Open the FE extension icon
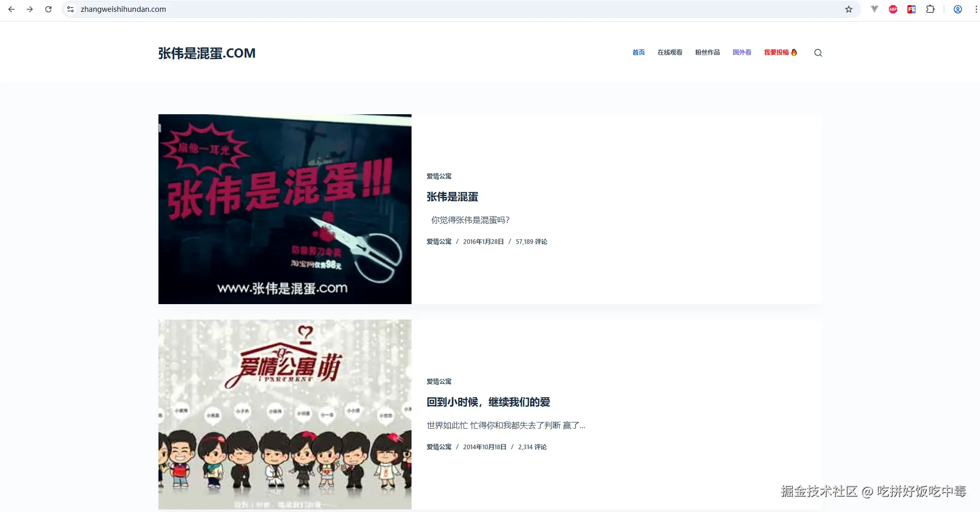Screen dimensions: 980x512 911,9
